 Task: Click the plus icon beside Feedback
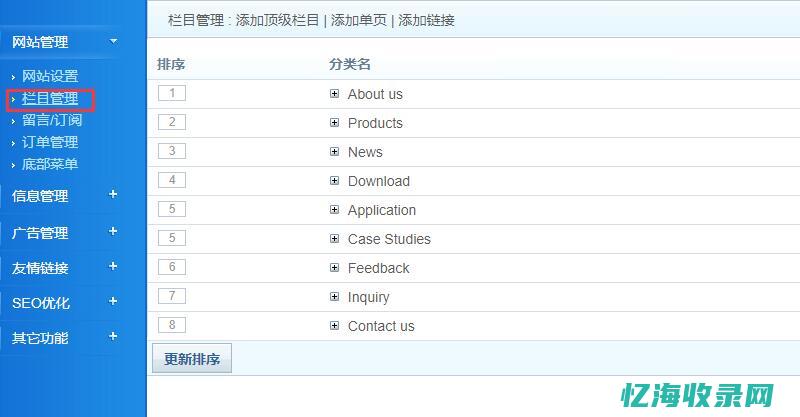pyautogui.click(x=335, y=268)
